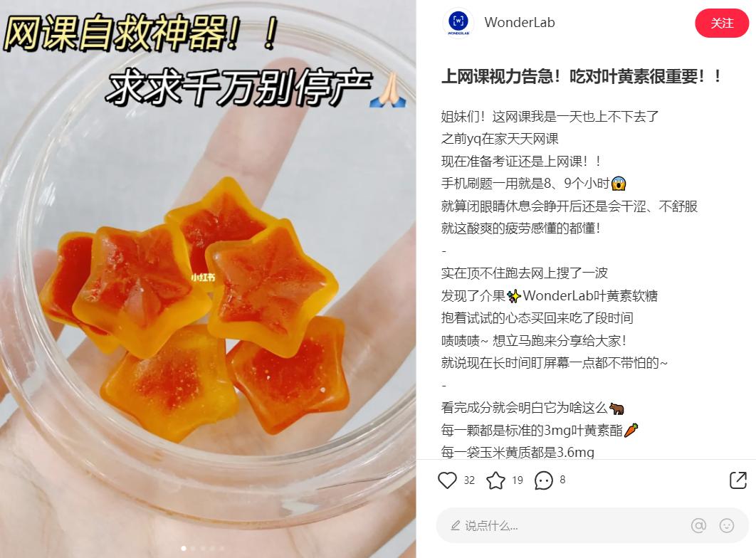Image resolution: width=756 pixels, height=558 pixels.
Task: Open the WonderLab profile avatar
Action: (458, 23)
